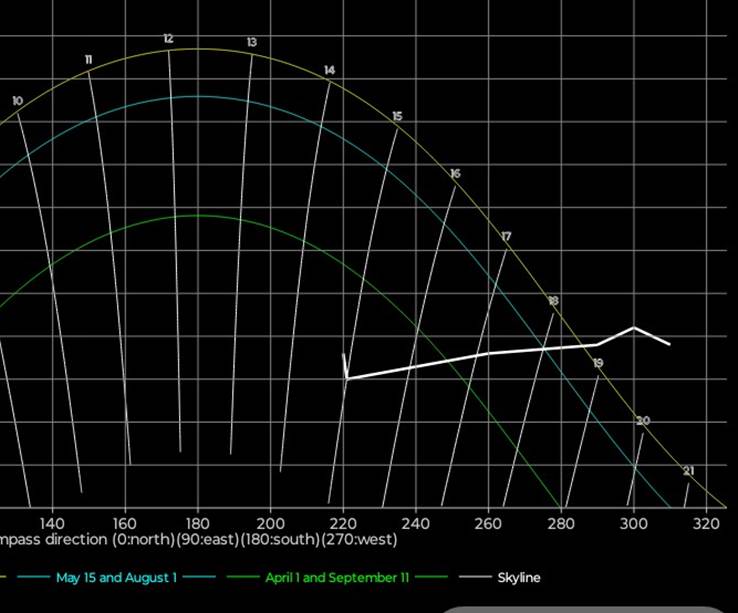This screenshot has height=613, width=738.
Task: Toggle the Skyline legend entry
Action: pos(518,578)
